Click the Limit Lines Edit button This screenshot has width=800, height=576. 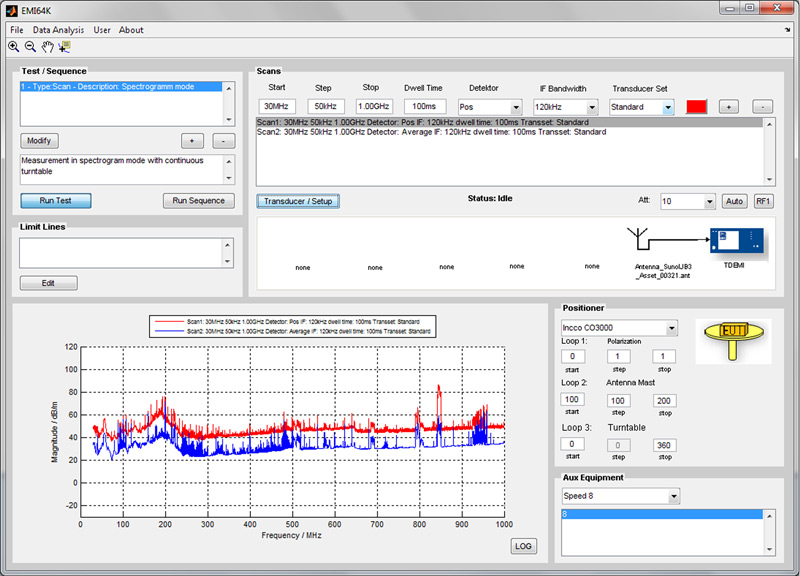48,283
